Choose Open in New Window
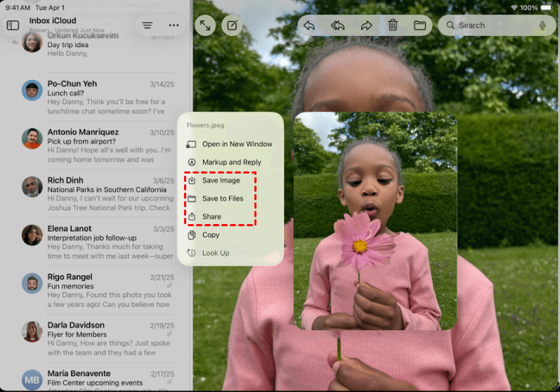Image resolution: width=560 pixels, height=392 pixels. point(230,144)
